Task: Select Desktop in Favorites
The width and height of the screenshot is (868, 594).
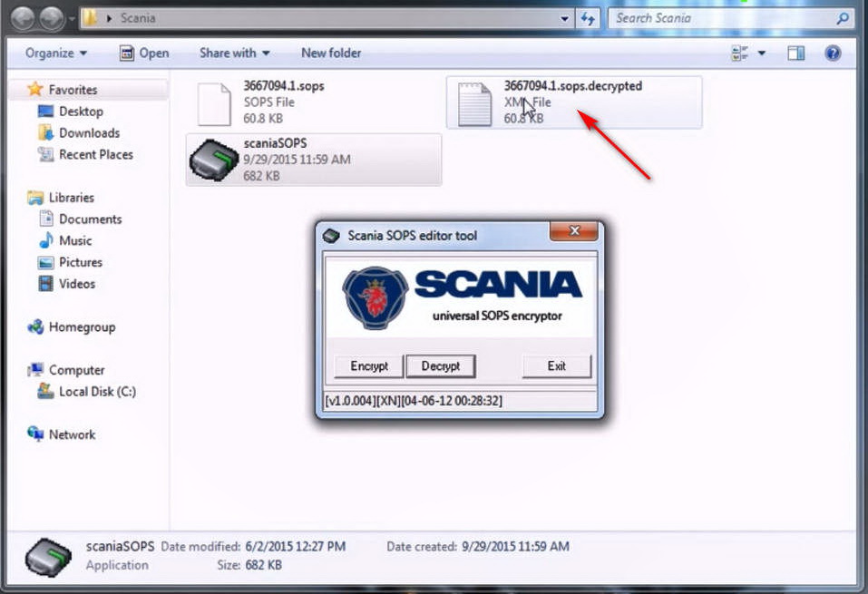Action: click(81, 112)
